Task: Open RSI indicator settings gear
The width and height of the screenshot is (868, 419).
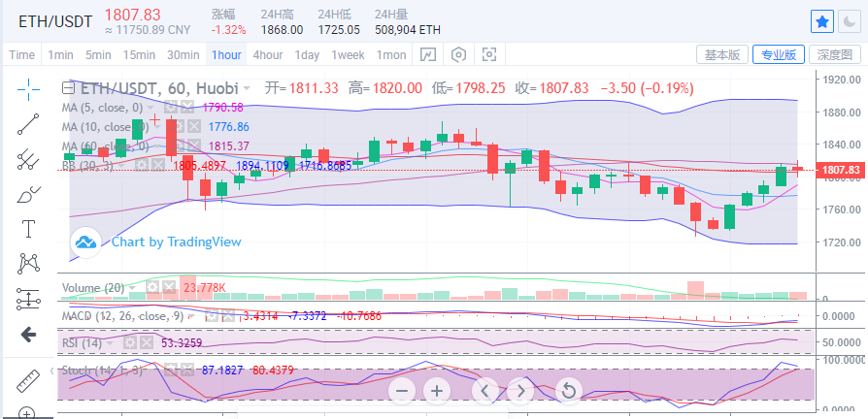Action: pos(129,342)
